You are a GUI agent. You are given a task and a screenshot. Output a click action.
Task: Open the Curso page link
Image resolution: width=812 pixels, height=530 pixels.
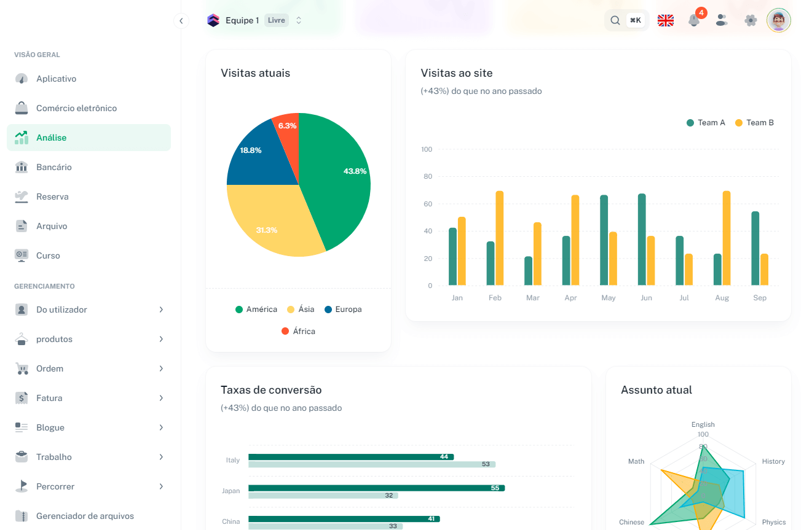pos(48,255)
